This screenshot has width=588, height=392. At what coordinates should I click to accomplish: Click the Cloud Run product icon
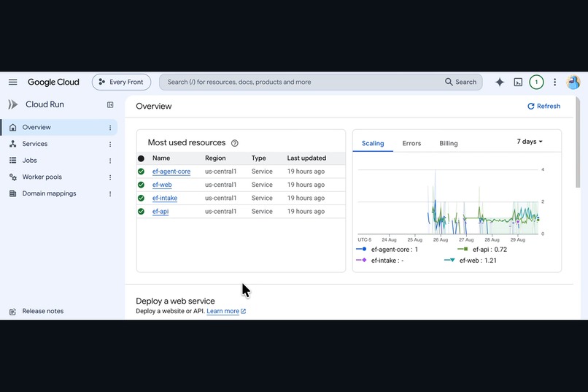point(12,104)
